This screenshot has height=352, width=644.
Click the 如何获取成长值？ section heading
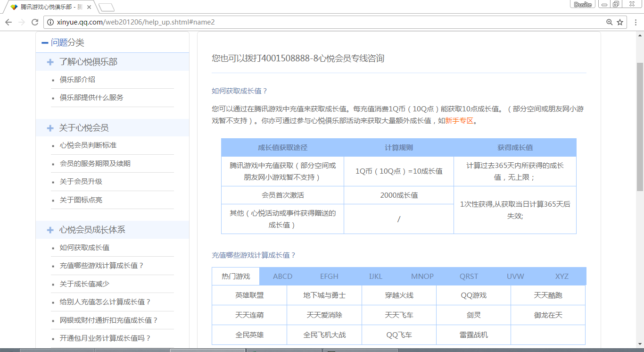click(x=239, y=91)
